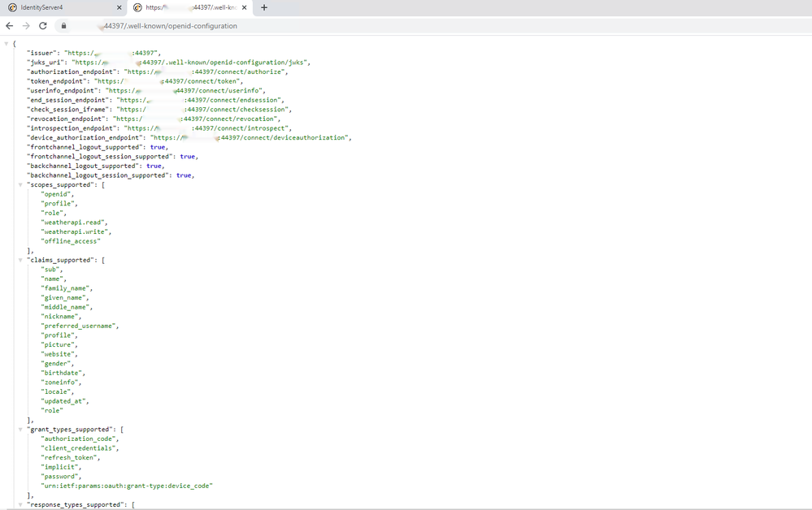Image resolution: width=812 pixels, height=510 pixels.
Task: Collapse the claims_supported array
Action: tap(20, 260)
